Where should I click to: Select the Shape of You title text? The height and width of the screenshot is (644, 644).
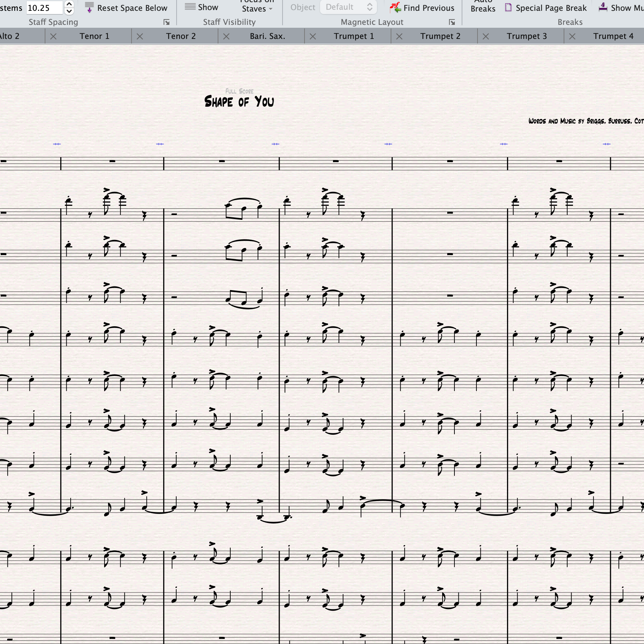tap(239, 102)
